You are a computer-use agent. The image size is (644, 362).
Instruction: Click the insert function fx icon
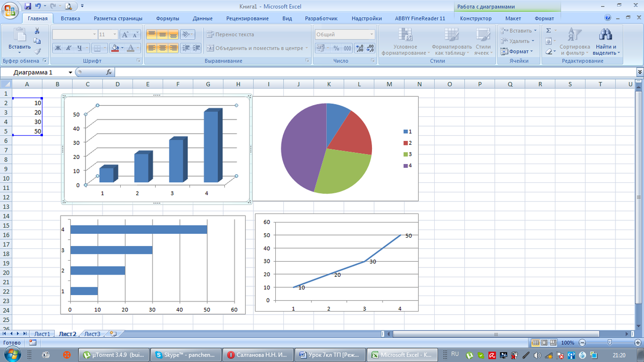(x=108, y=72)
